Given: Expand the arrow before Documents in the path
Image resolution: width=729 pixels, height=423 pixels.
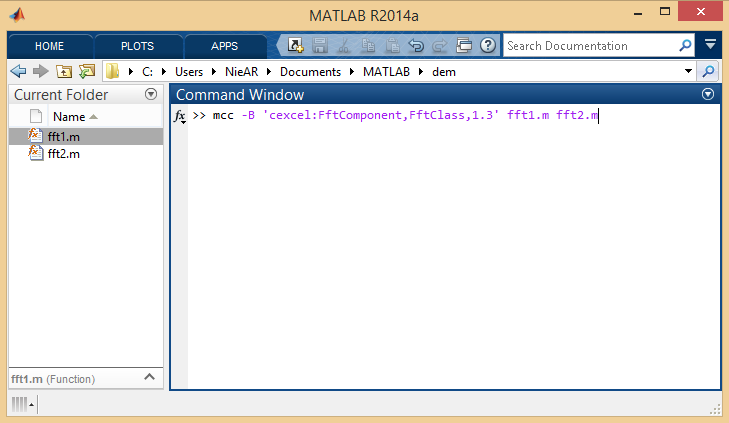Looking at the screenshot, I should click(269, 72).
